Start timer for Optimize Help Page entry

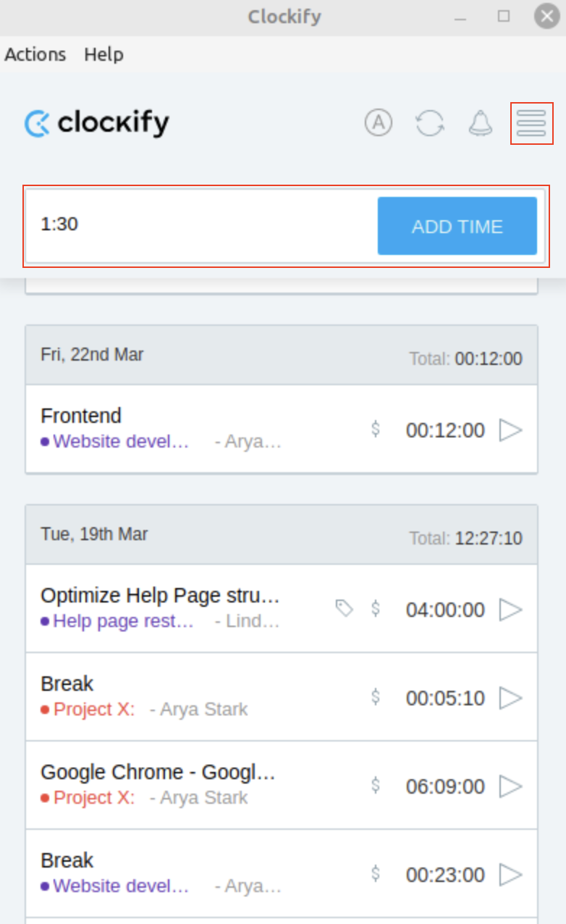[510, 610]
